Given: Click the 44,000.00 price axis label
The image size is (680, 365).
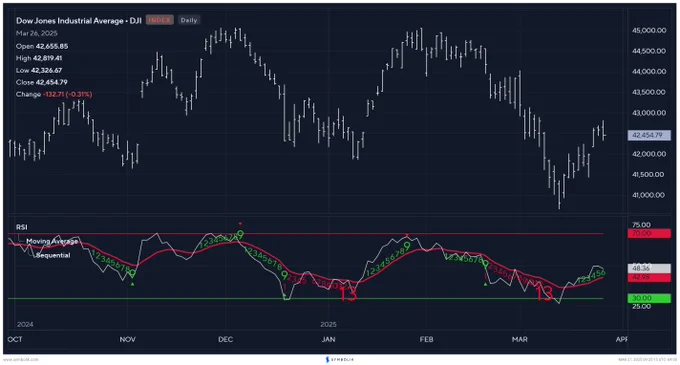Looking at the screenshot, I should (x=649, y=72).
